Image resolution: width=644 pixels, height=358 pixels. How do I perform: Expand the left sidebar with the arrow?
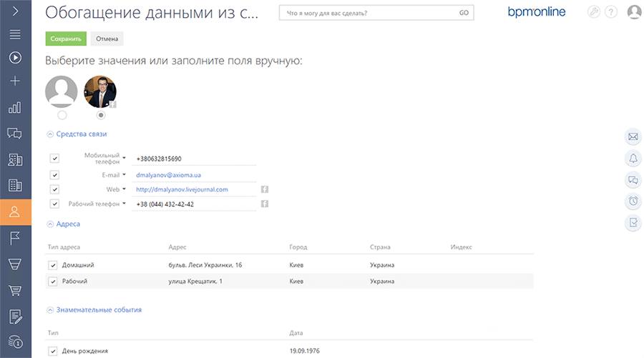[15, 11]
